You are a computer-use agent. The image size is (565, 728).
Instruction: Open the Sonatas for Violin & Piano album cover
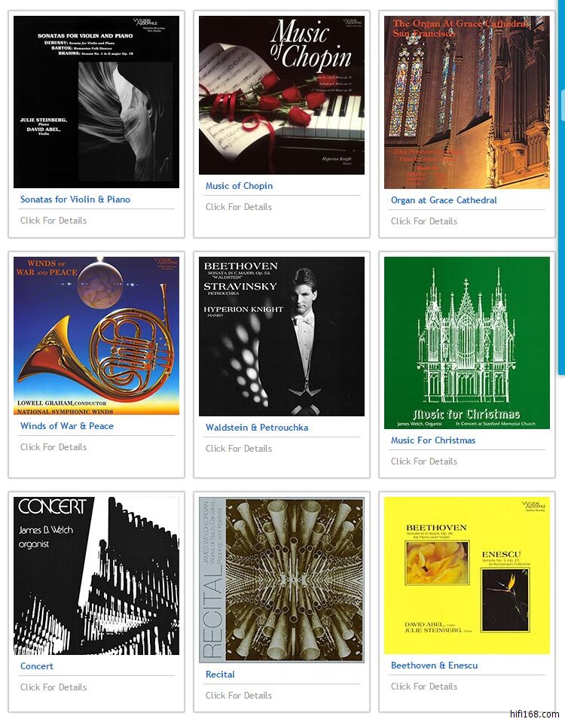(96, 102)
